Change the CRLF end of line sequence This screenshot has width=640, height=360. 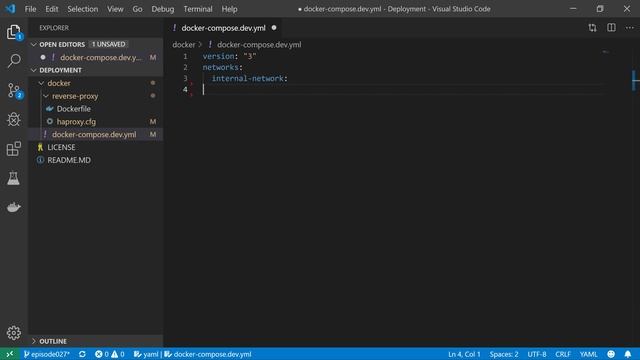pos(562,354)
